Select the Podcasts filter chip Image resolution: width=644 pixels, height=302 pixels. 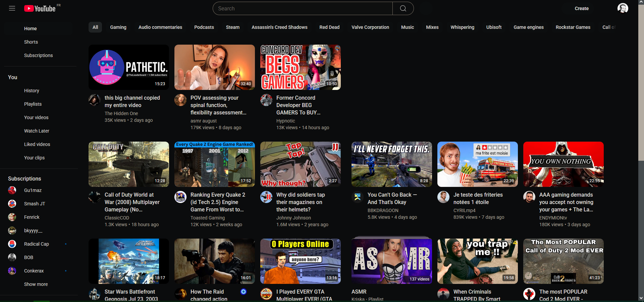(204, 27)
